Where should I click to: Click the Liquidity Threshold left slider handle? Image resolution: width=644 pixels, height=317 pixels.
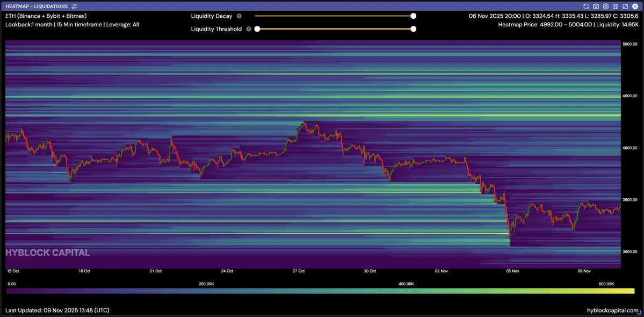[x=257, y=29]
